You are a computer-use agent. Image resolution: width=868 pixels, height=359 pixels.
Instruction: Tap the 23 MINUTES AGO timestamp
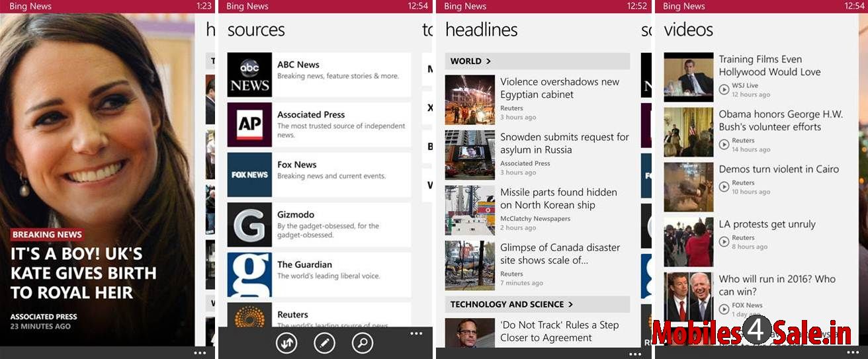pos(41,327)
